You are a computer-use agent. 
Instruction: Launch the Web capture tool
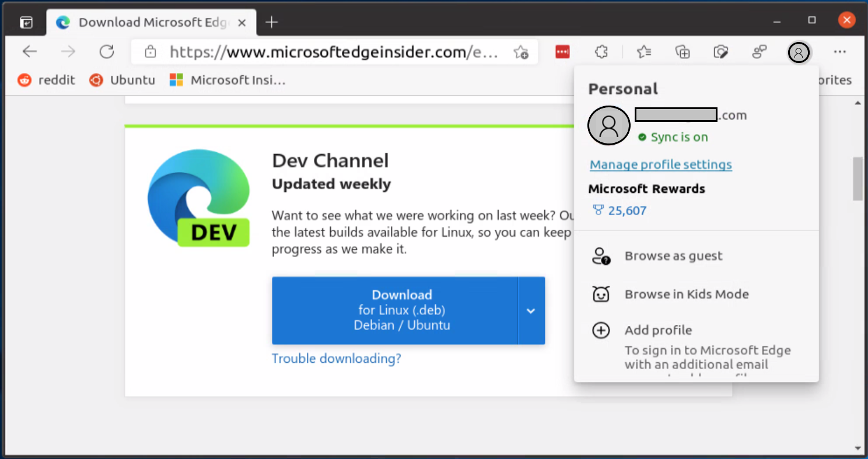point(721,52)
